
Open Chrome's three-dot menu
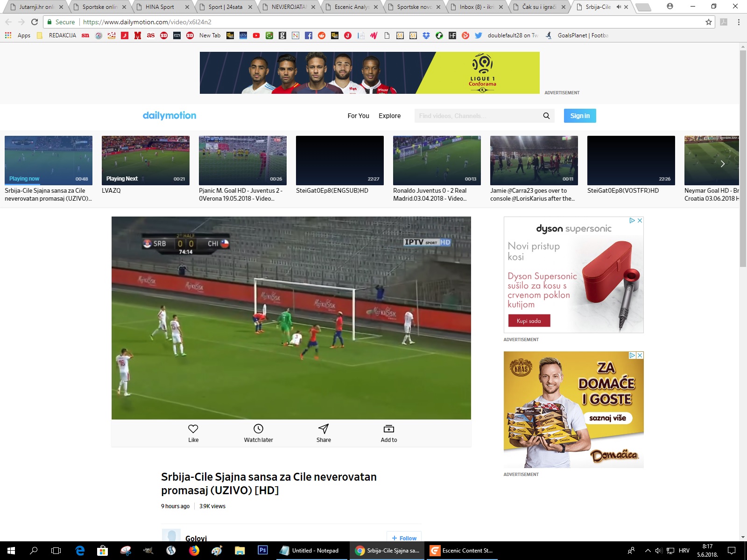point(739,22)
